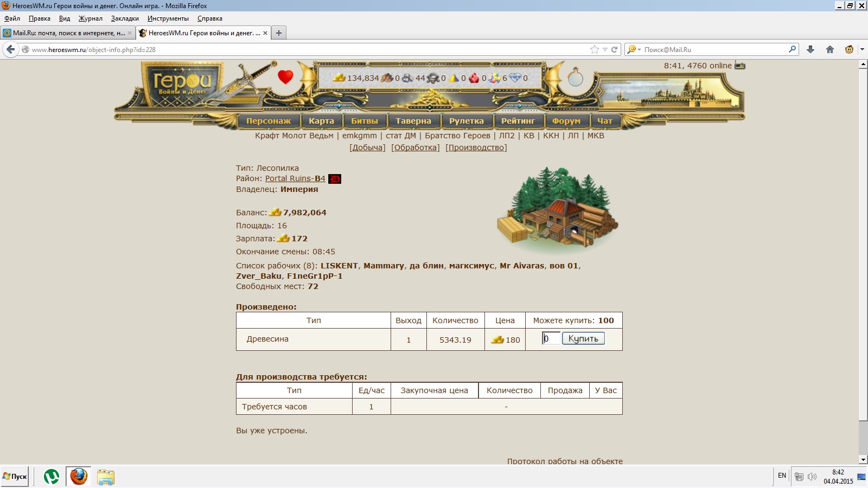Open the Персонаж navigation button
This screenshot has height=488, width=868.
[x=269, y=121]
